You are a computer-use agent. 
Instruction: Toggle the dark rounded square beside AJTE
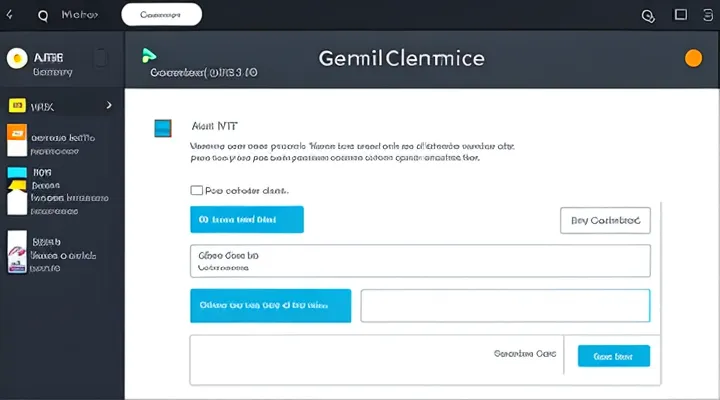pyautogui.click(x=101, y=58)
